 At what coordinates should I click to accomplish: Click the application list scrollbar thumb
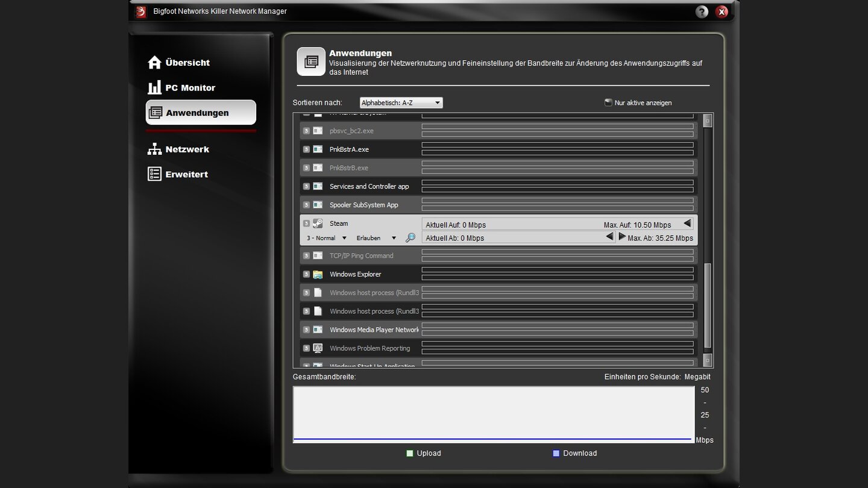point(708,306)
